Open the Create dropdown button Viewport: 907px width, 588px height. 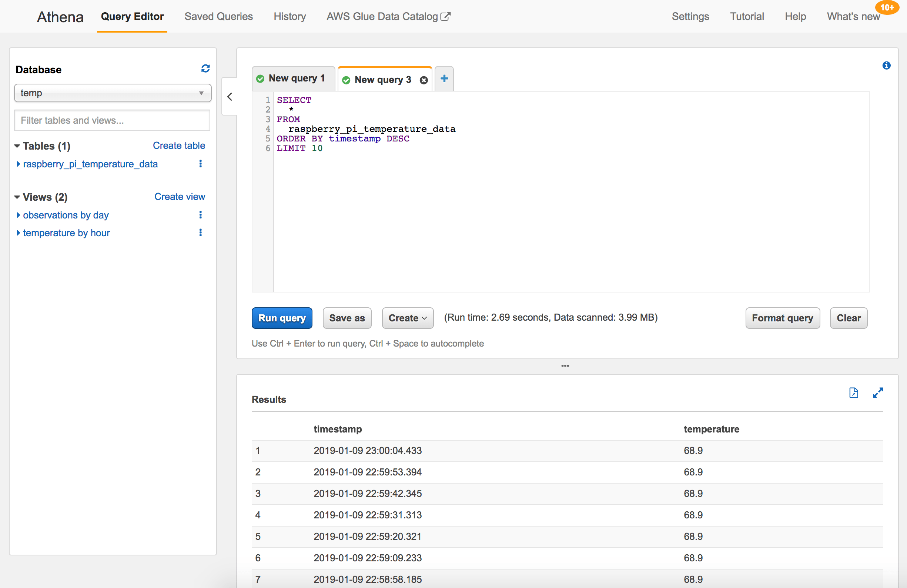[407, 318]
